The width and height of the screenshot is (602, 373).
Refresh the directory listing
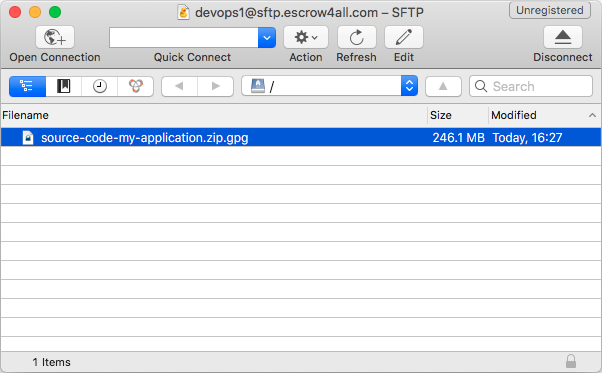pyautogui.click(x=357, y=37)
